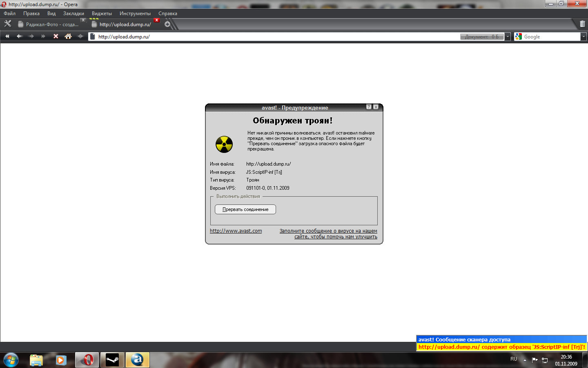The width and height of the screenshot is (588, 368).
Task: Expand the Google search engine dropdown
Action: pos(584,36)
